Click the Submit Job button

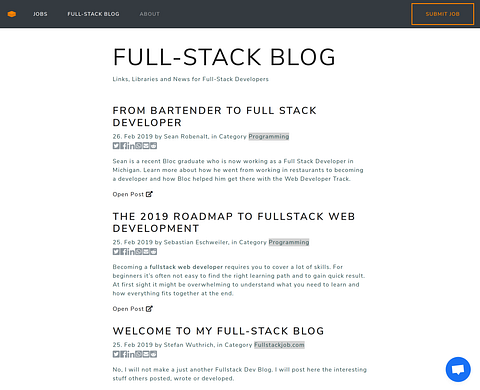[x=442, y=14]
